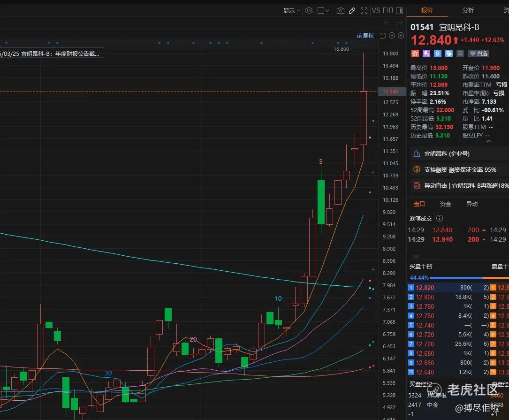
Task: Open 宜明昂科 (企业号) link
Action: point(447,153)
